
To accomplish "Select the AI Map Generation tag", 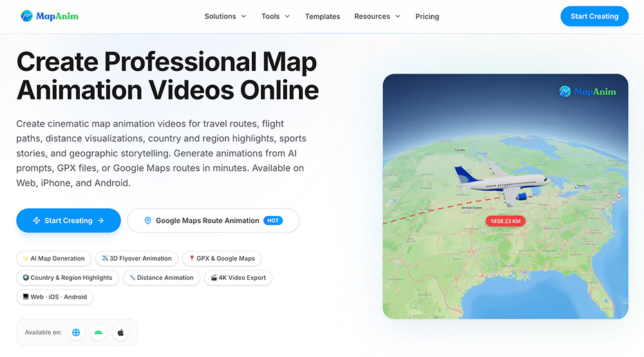I will 54,259.
